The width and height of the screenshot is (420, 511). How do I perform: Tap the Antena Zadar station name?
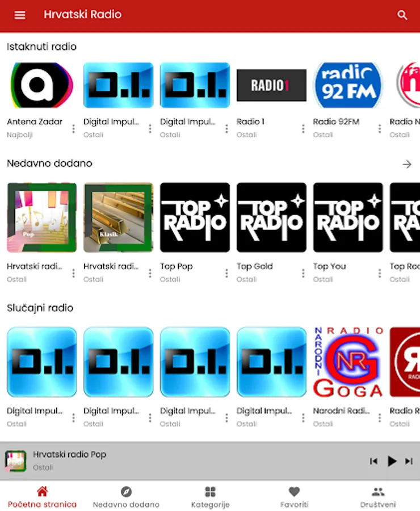pos(35,122)
